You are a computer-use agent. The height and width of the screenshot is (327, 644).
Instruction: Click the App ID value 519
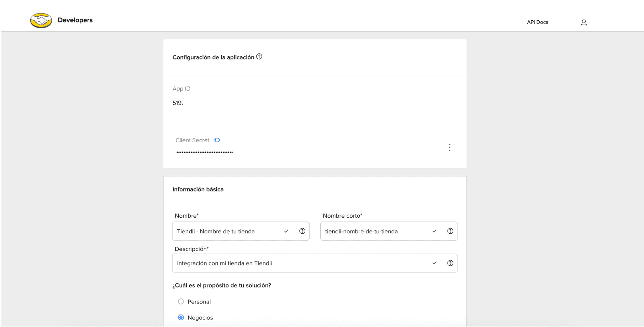pos(178,103)
